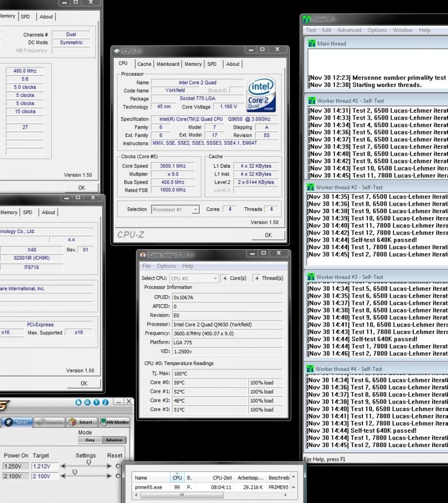
Task: Open the Memory tab next to Mainboard in CPU-Z
Action: [193, 64]
